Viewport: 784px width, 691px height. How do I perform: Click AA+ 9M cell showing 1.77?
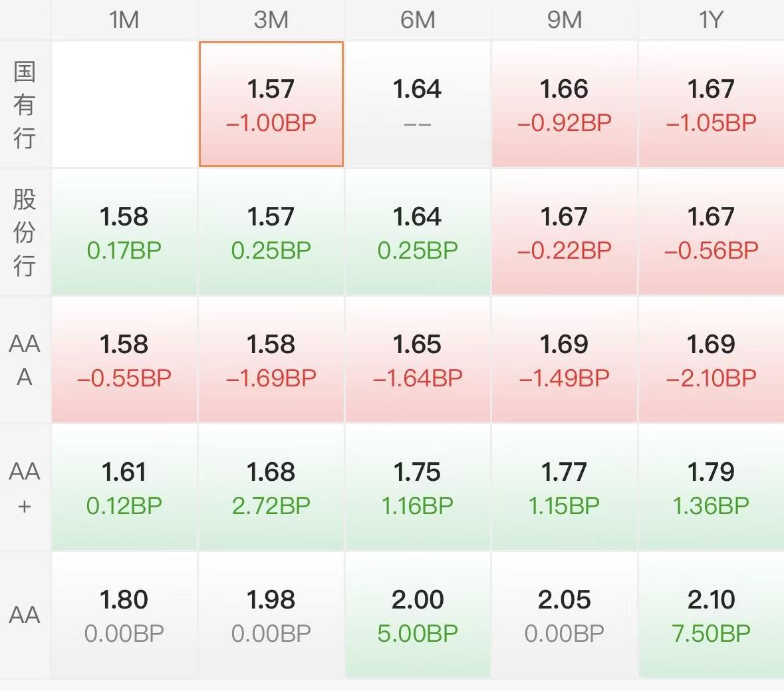pos(565,487)
